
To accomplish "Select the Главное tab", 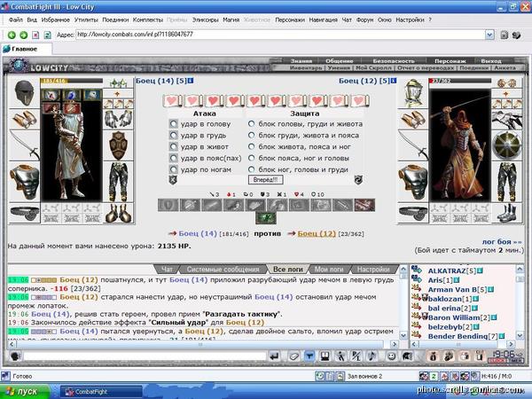I will click(x=26, y=49).
